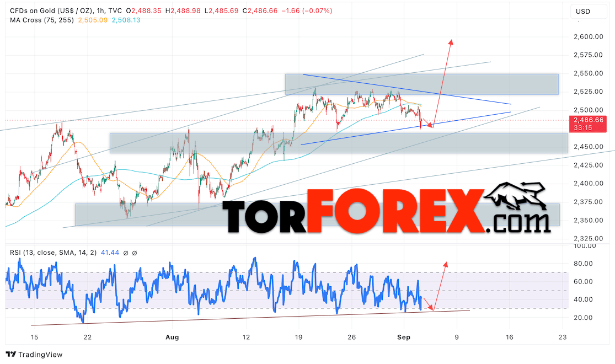Click the date axis label 16
Image resolution: width=615 pixels, height=364 pixels.
click(510, 338)
